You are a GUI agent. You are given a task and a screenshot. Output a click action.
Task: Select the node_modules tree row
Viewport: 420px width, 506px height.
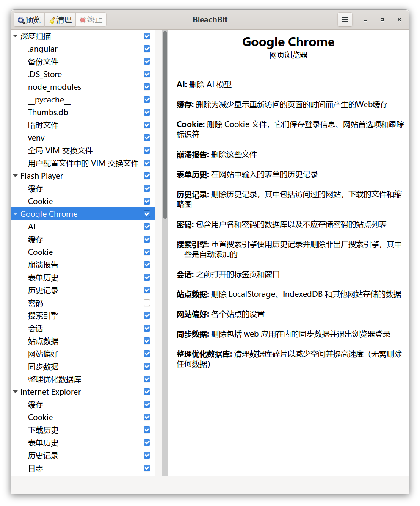point(83,87)
